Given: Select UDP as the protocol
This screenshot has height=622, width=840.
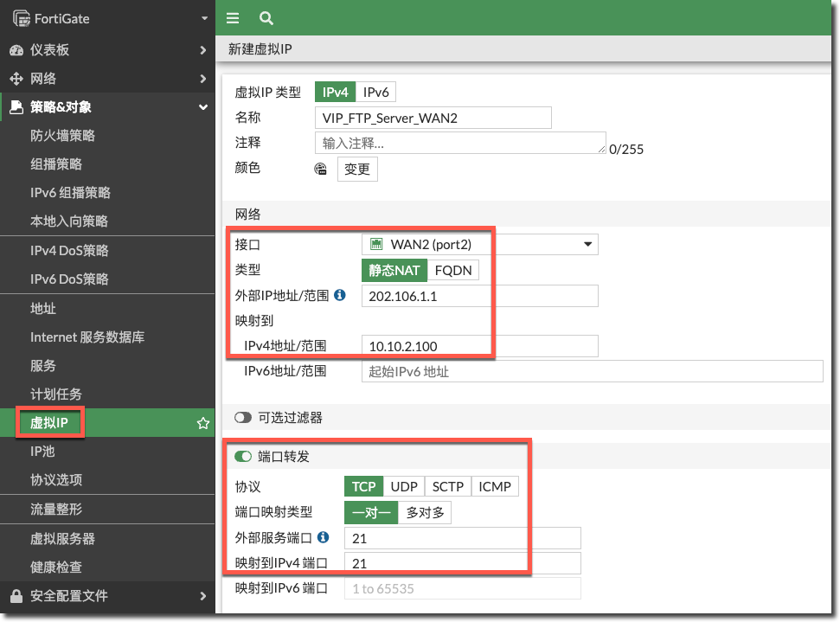Looking at the screenshot, I should tap(404, 486).
